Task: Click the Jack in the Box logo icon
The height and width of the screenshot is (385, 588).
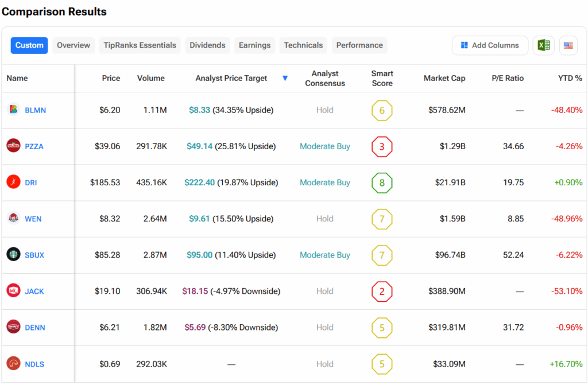Action: [x=13, y=290]
